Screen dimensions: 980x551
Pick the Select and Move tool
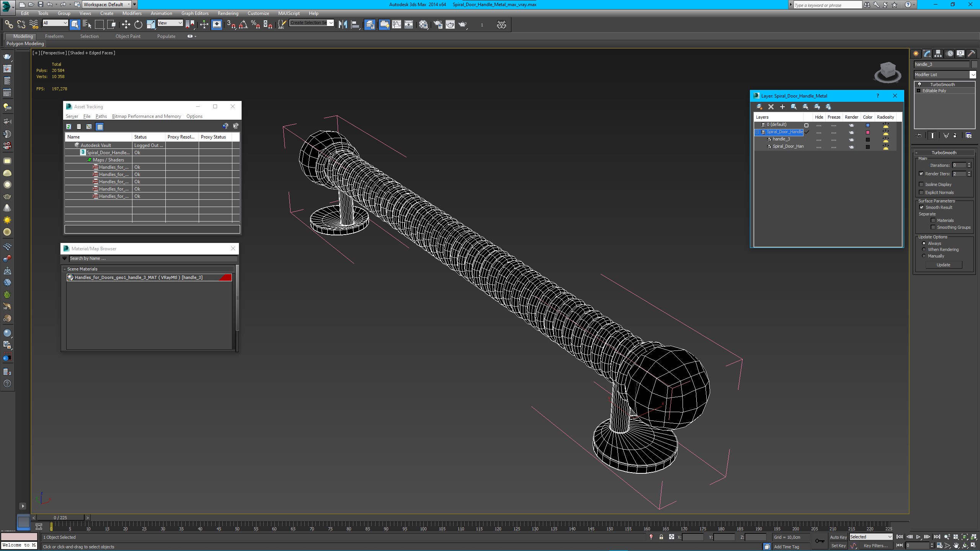pos(126,24)
